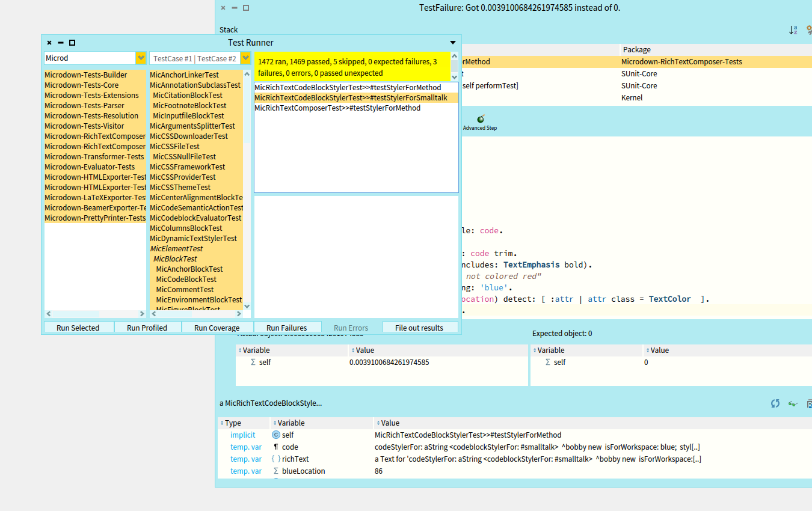The image size is (812, 511).
Task: Minimize the debugger window
Action: click(x=235, y=8)
